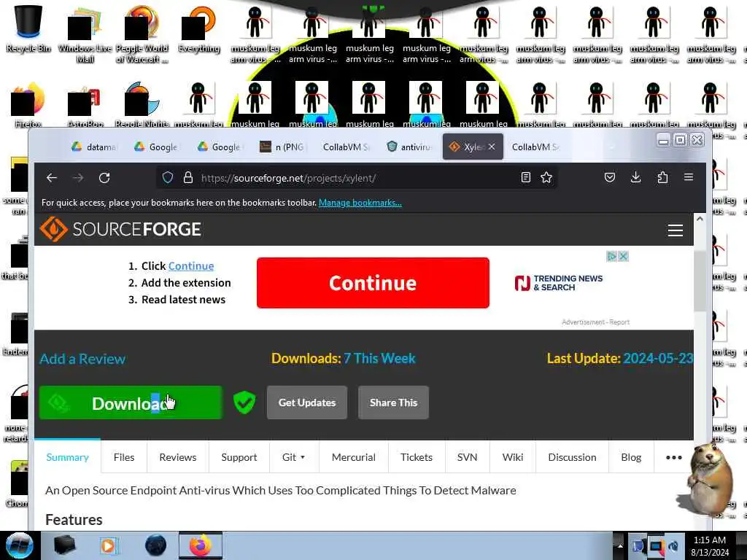This screenshot has height=560, width=747.
Task: Close the Xylent browser tab
Action: click(x=492, y=147)
